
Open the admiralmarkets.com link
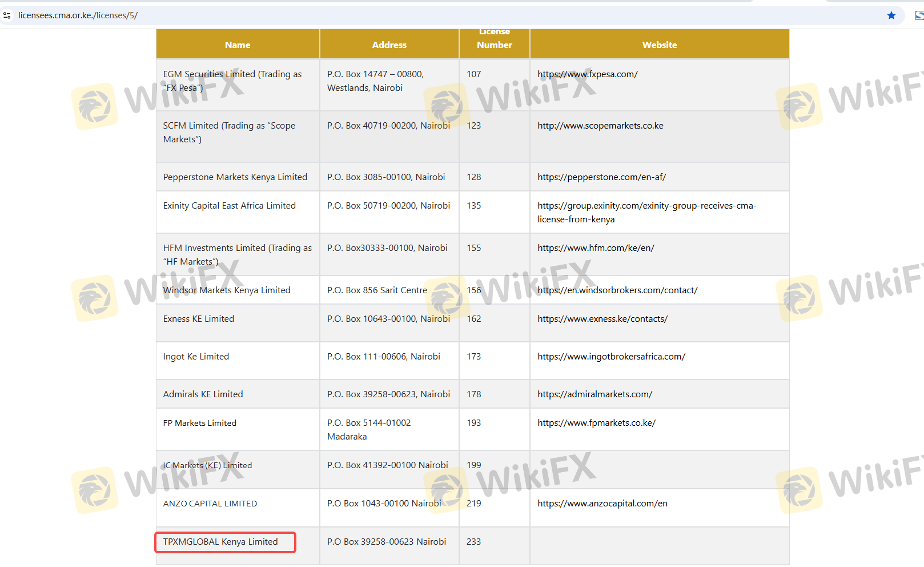pos(594,394)
